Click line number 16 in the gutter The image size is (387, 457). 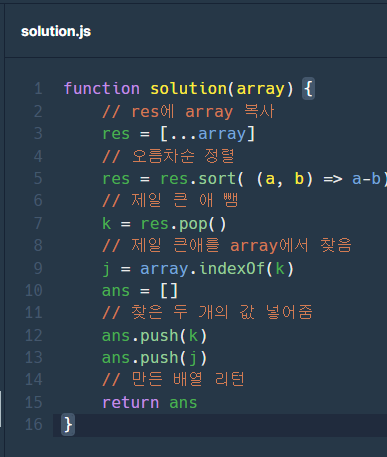click(34, 425)
